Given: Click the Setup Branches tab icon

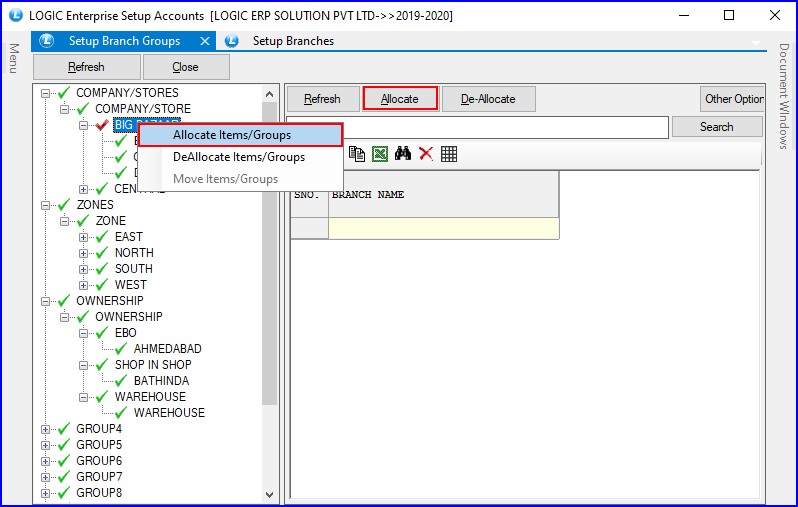Looking at the screenshot, I should [232, 41].
